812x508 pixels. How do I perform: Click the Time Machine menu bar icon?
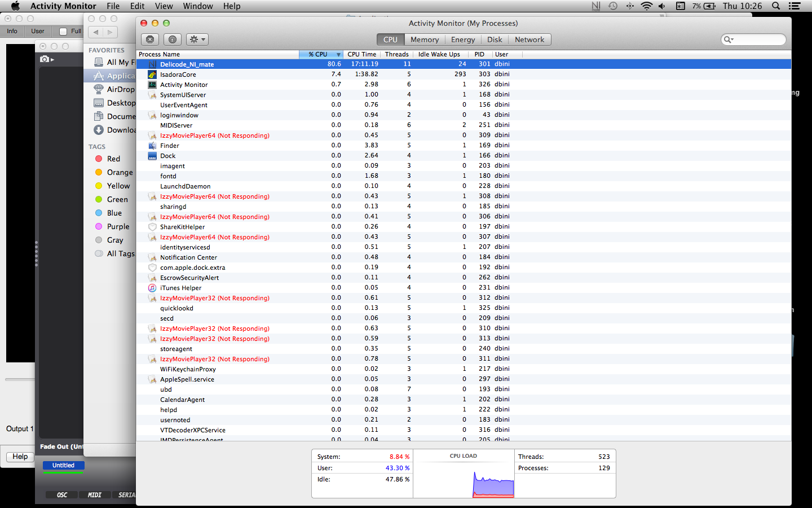614,6
